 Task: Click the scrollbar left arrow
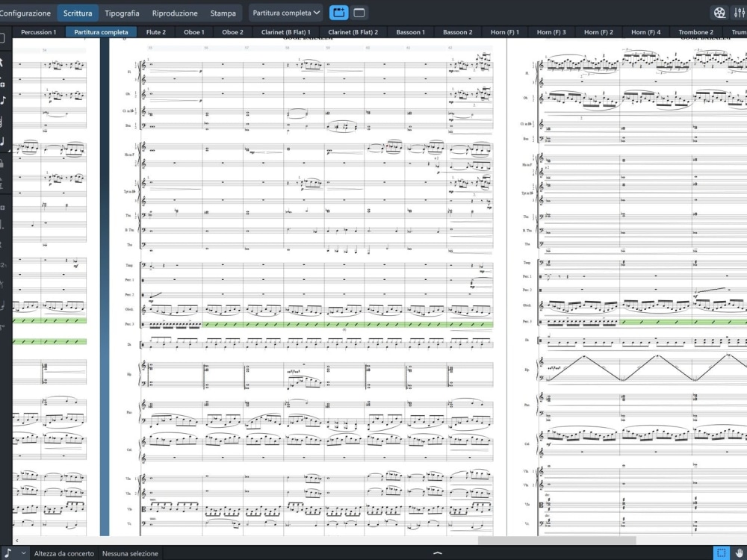17,541
